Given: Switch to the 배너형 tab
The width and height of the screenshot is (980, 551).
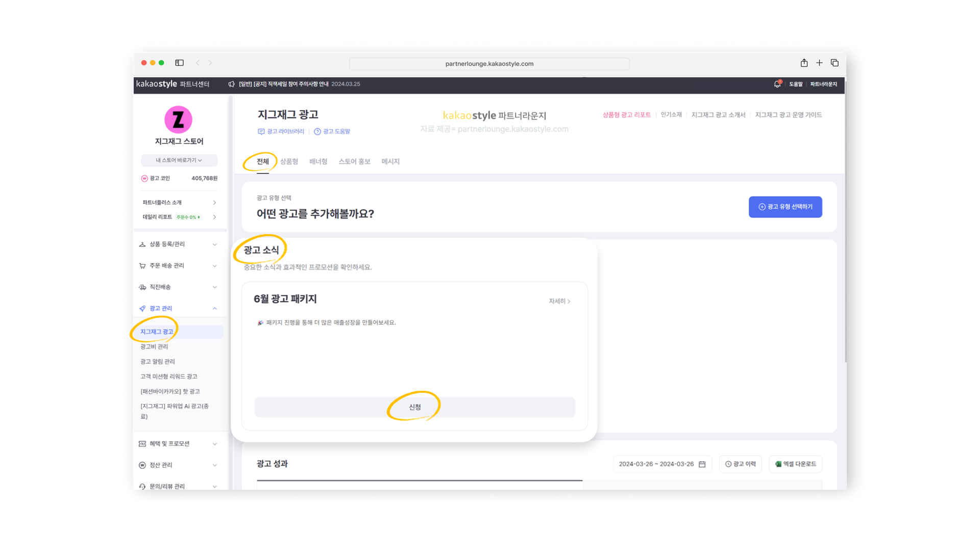Looking at the screenshot, I should point(318,162).
